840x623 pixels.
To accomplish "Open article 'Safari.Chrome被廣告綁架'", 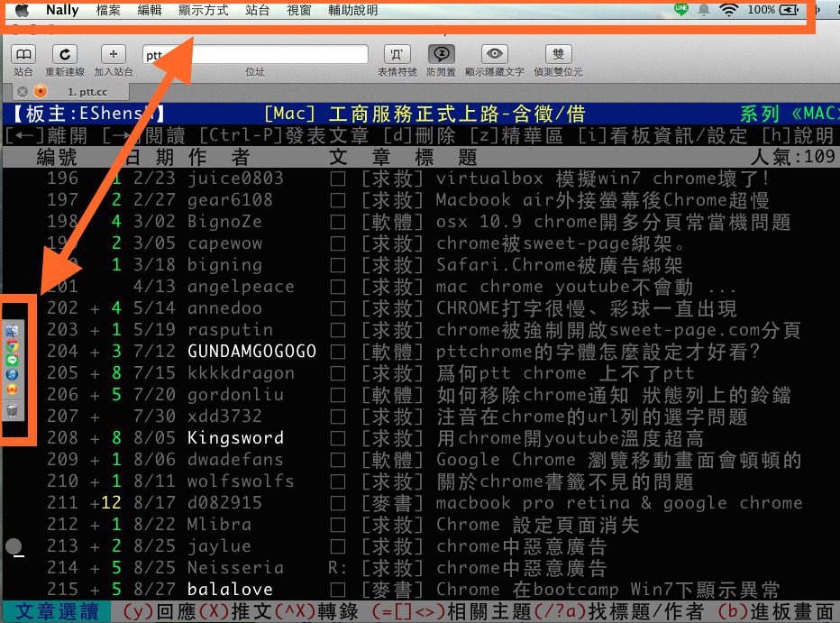I will (560, 265).
